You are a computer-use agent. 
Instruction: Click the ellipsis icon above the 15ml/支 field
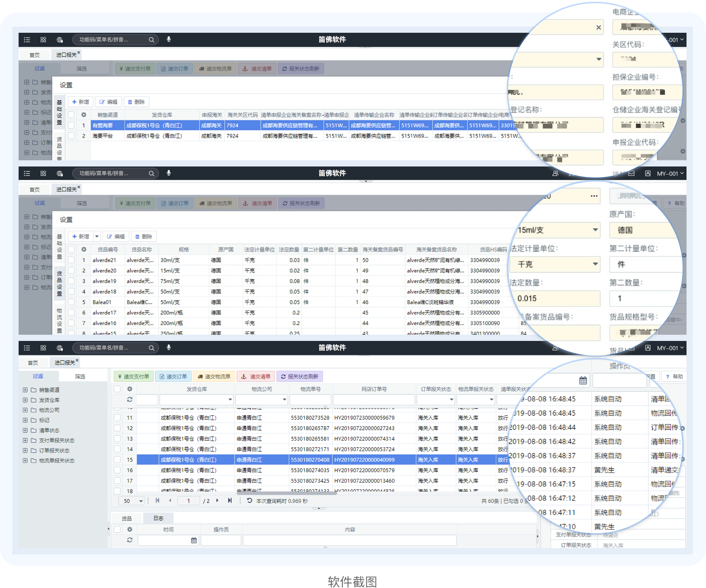coord(594,196)
